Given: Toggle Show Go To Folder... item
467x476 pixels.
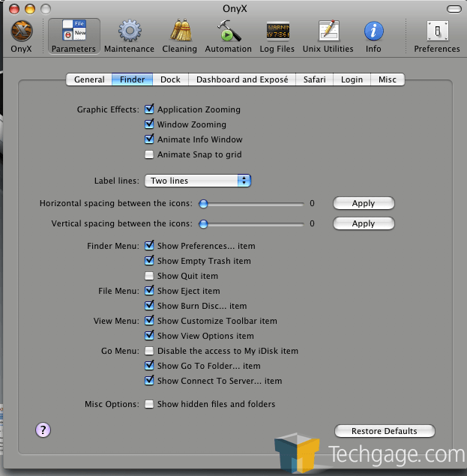Looking at the screenshot, I should [149, 366].
